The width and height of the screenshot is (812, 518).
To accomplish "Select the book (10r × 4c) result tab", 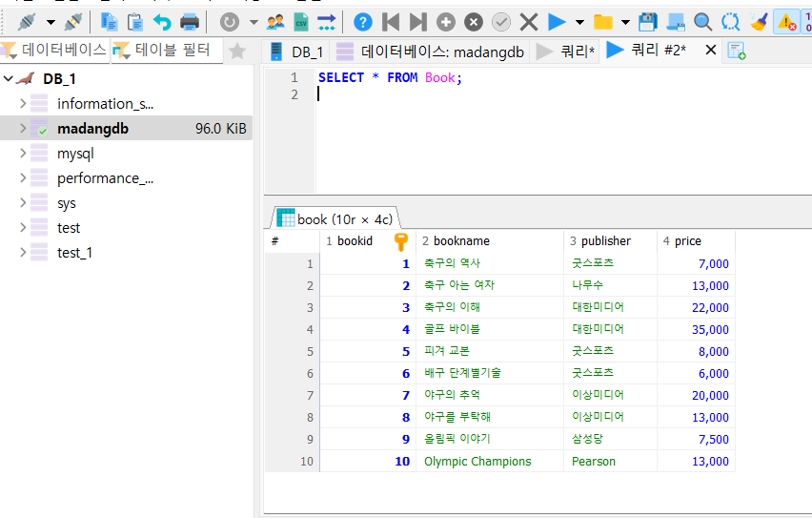I will tap(335, 218).
